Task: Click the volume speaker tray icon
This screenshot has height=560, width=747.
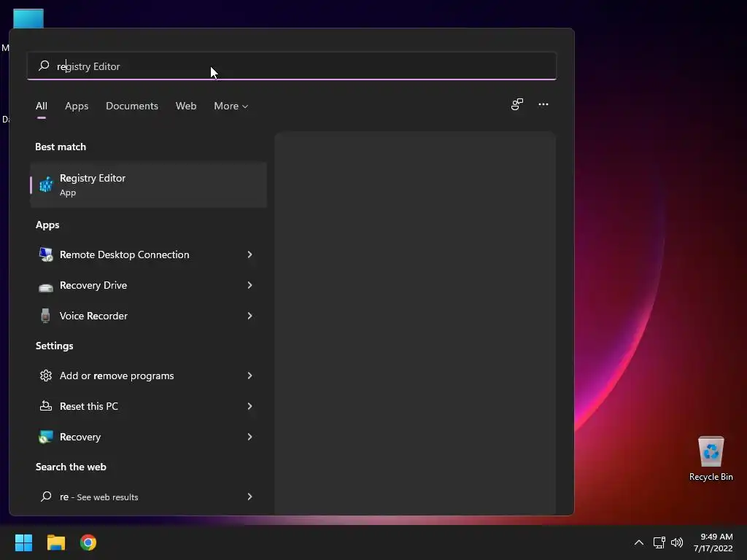Action: [x=676, y=542]
